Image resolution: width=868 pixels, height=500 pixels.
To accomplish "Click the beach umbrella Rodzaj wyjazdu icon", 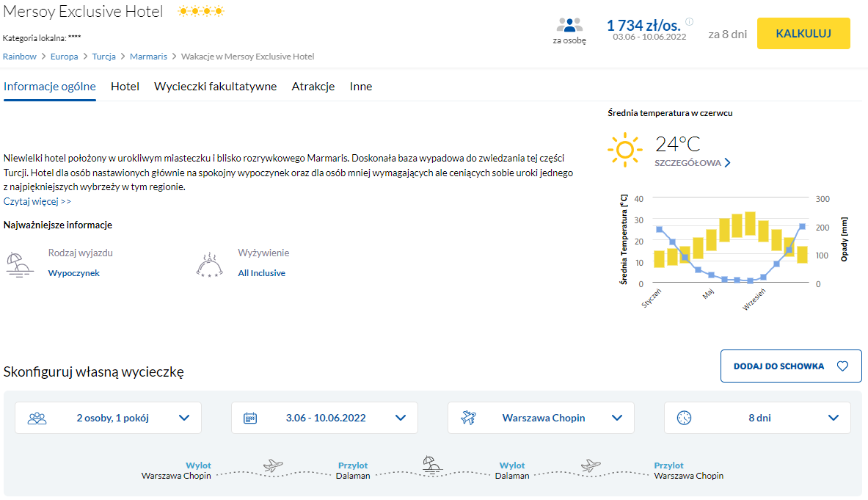I will (20, 264).
